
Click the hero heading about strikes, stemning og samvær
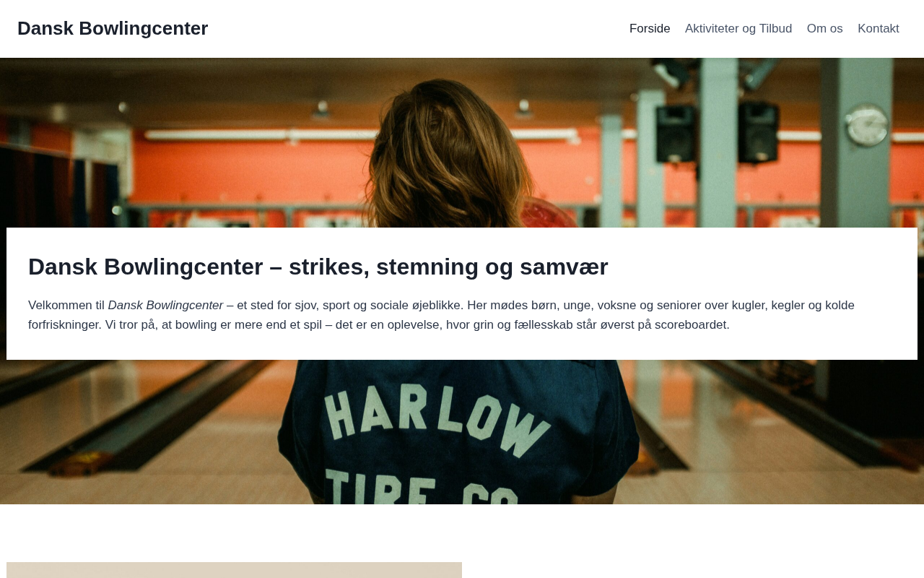pyautogui.click(x=318, y=267)
